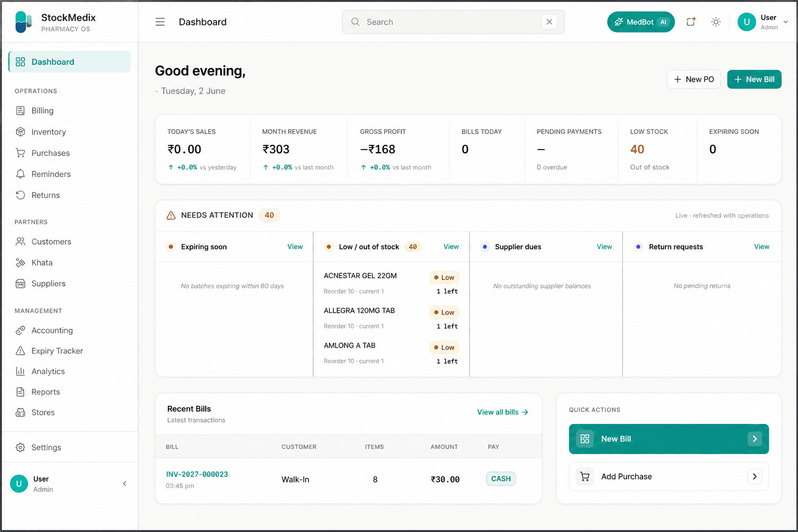Click the sidebar footer user avatar
Image resolution: width=798 pixels, height=532 pixels.
click(19, 484)
